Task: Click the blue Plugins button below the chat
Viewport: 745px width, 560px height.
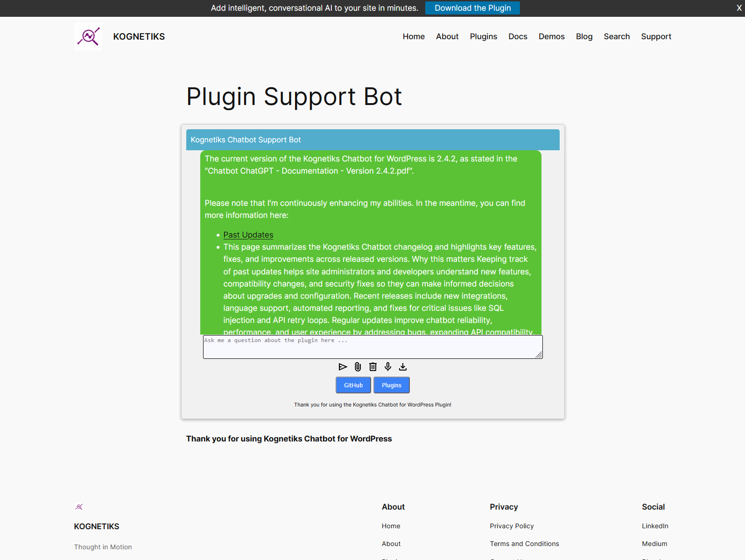Action: tap(392, 385)
